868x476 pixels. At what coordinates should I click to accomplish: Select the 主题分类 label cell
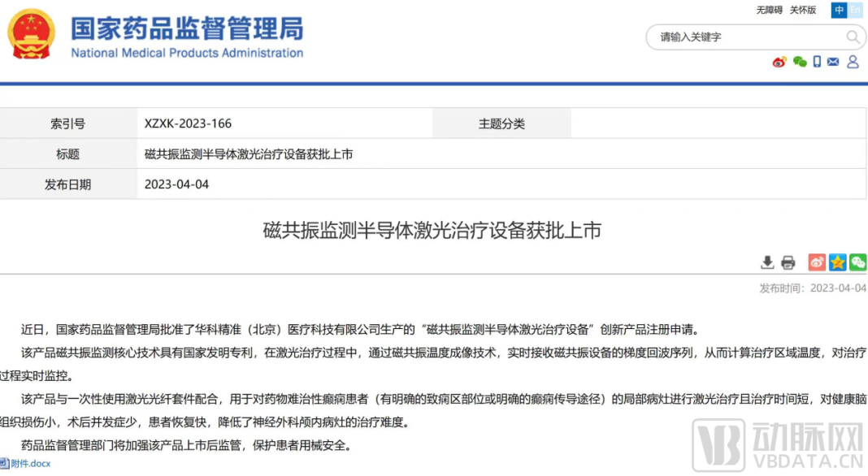(501, 123)
